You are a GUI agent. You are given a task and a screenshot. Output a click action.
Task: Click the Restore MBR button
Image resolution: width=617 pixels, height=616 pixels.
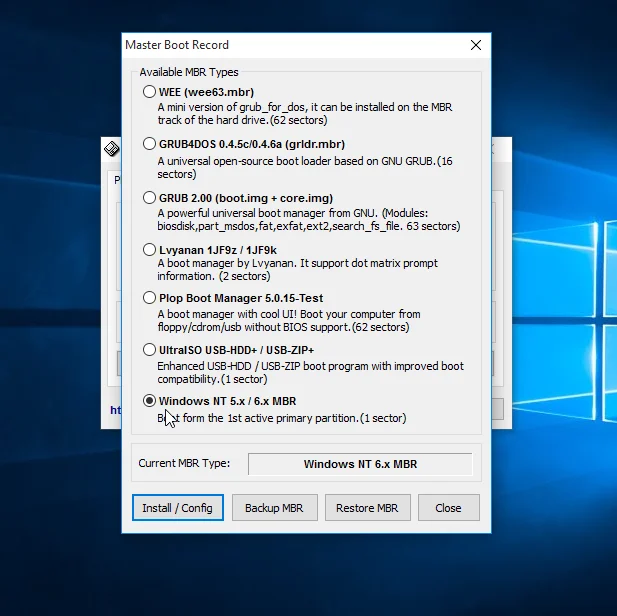367,508
